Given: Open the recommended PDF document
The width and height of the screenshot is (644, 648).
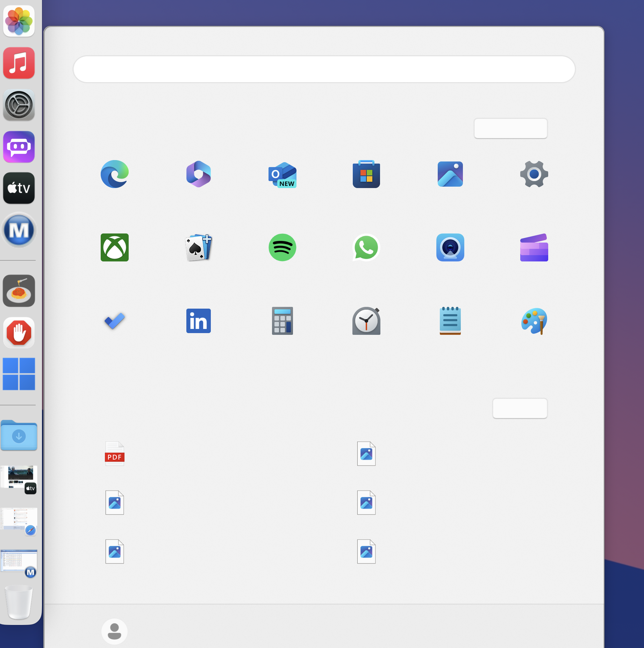Looking at the screenshot, I should pos(115,454).
